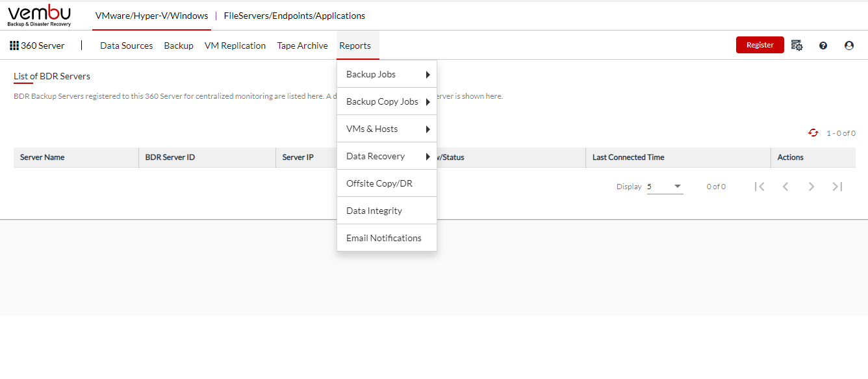
Task: Go to previous page of results
Action: pos(785,187)
